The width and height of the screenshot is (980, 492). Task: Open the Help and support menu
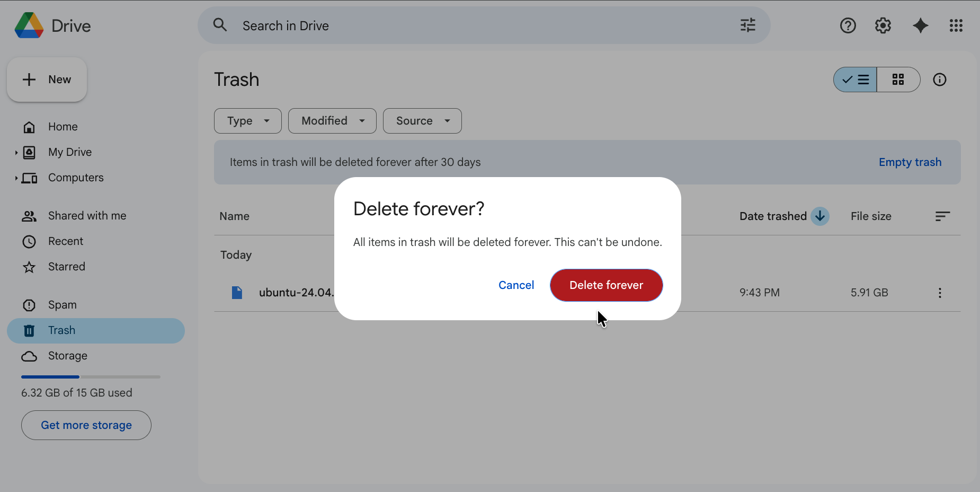tap(848, 25)
